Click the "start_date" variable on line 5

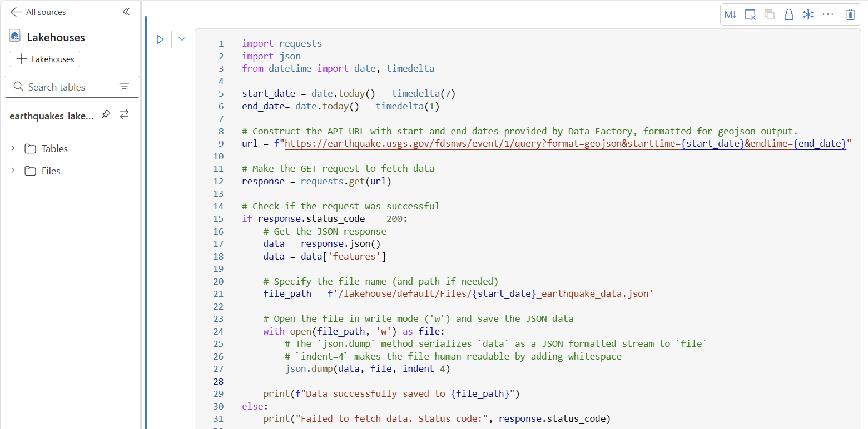269,93
